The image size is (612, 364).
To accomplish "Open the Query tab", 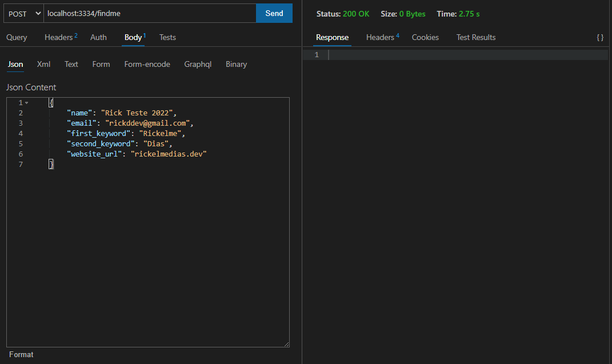I will (x=17, y=38).
